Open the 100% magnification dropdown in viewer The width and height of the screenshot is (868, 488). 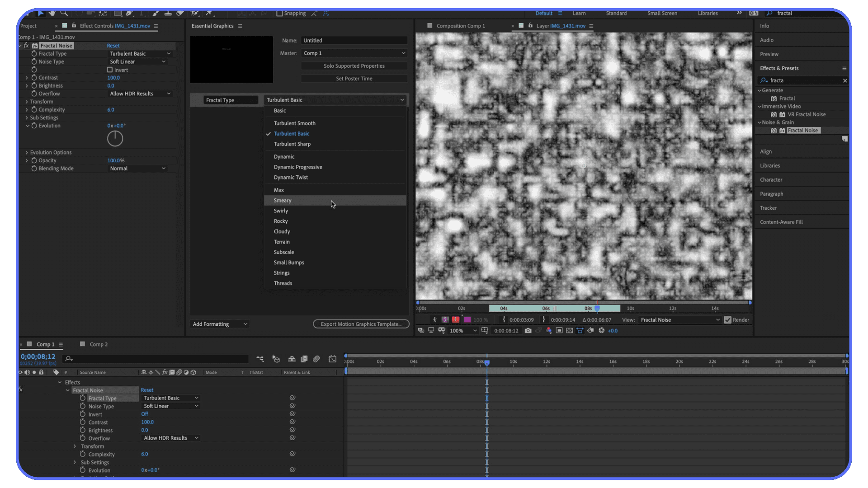click(463, 331)
